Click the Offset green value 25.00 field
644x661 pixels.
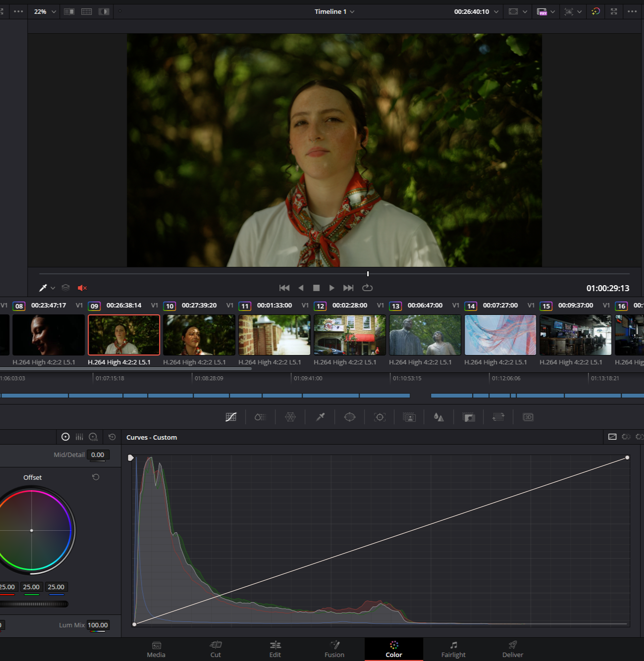pos(31,587)
